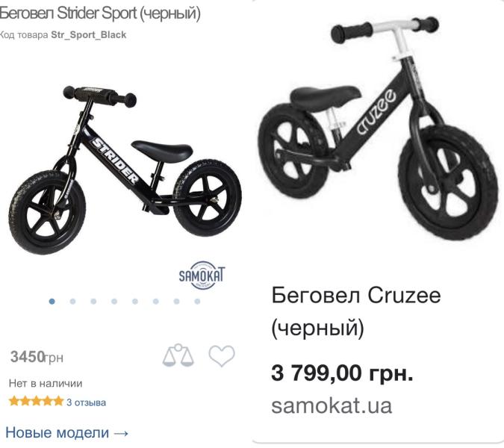Show the fourth carousel slide dot
This screenshot has width=504, height=448.
coord(114,302)
